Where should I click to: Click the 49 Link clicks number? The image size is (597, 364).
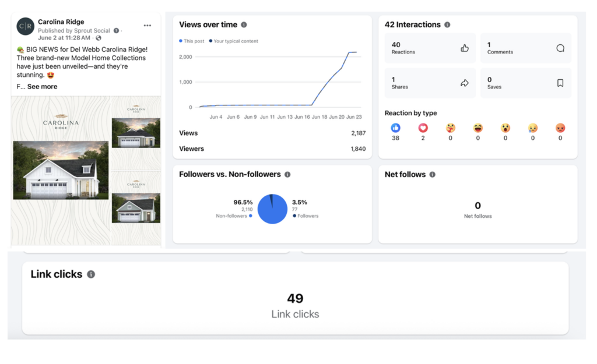pos(295,299)
